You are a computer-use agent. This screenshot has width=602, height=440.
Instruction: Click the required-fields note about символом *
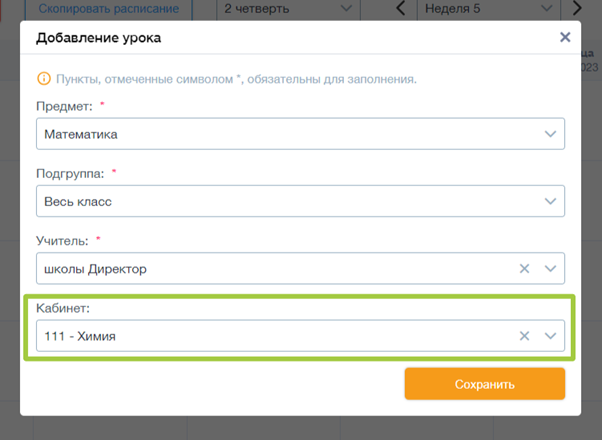(236, 79)
